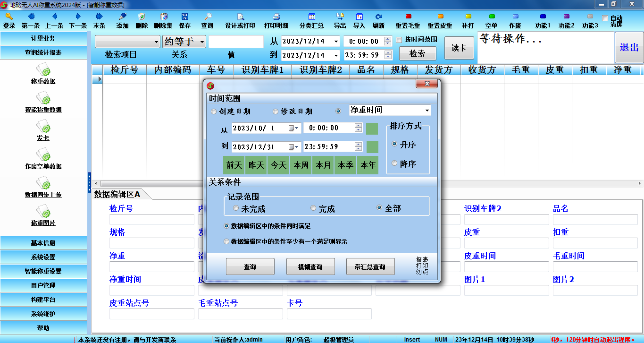This screenshot has width=644, height=343.
Task: Expand the 系统设置 sidebar menu
Action: click(x=43, y=257)
